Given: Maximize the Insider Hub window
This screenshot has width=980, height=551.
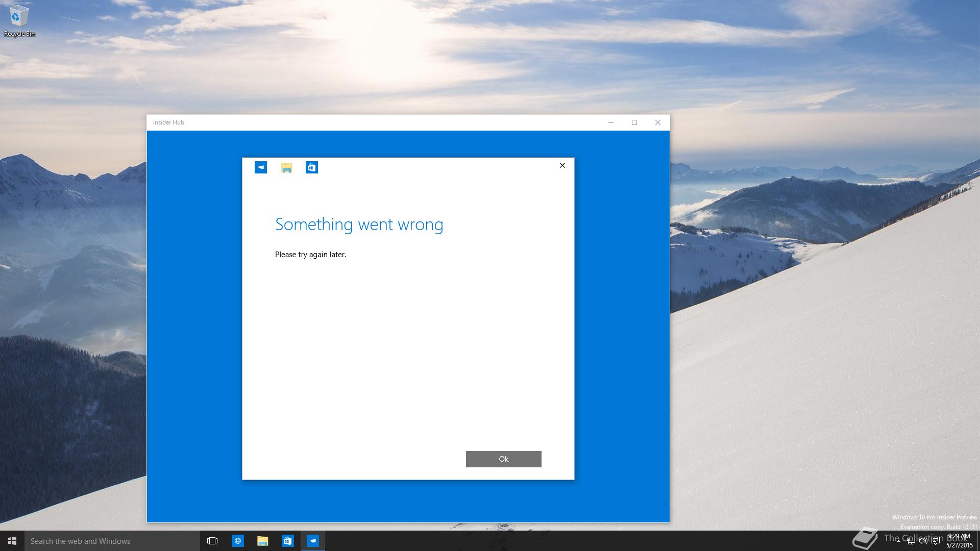Looking at the screenshot, I should click(x=634, y=122).
